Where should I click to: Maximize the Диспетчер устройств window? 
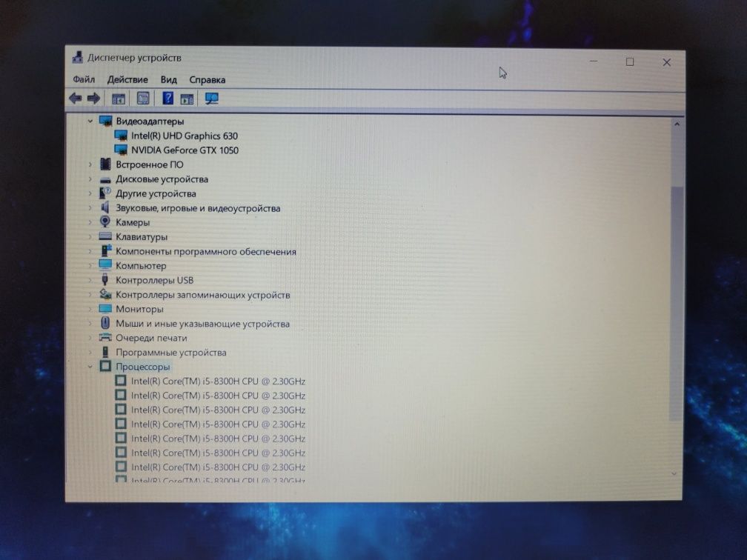tap(630, 62)
